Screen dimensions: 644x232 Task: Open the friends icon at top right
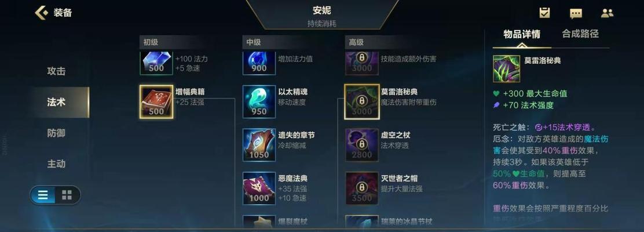coord(607,13)
